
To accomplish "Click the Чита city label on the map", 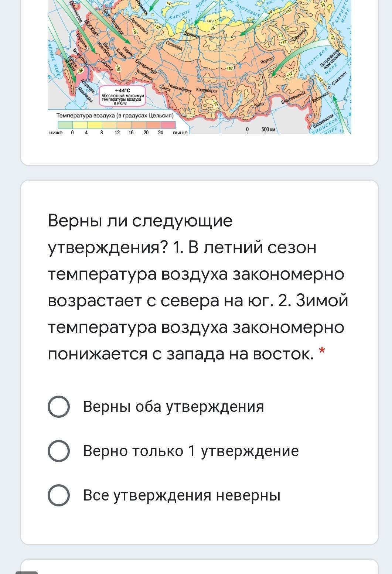I will pos(259,105).
